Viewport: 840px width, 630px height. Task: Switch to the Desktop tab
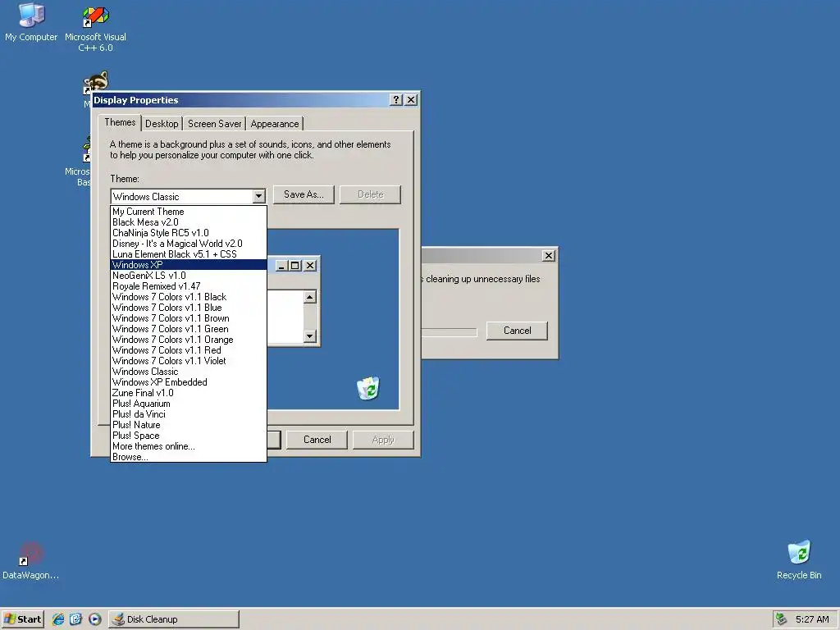coord(162,124)
